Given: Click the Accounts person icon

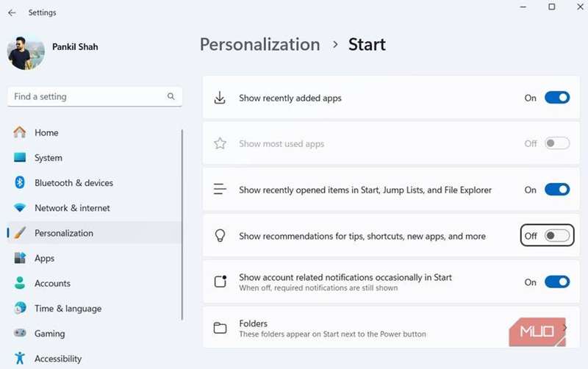Looking at the screenshot, I should coord(20,283).
